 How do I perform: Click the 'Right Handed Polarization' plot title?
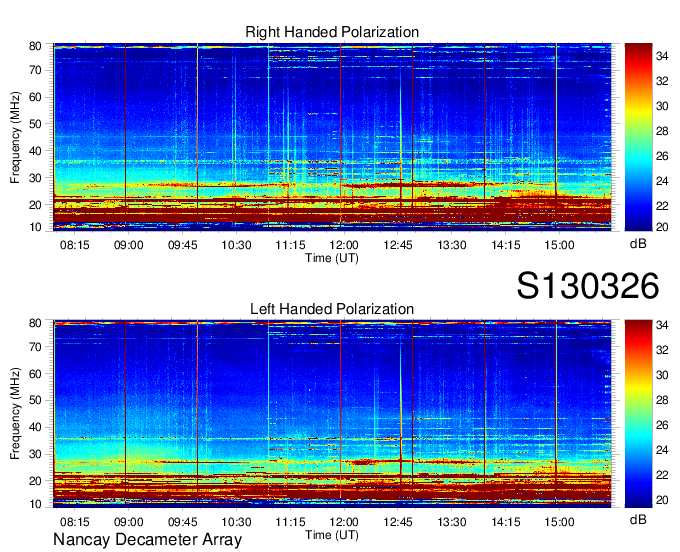click(x=332, y=32)
